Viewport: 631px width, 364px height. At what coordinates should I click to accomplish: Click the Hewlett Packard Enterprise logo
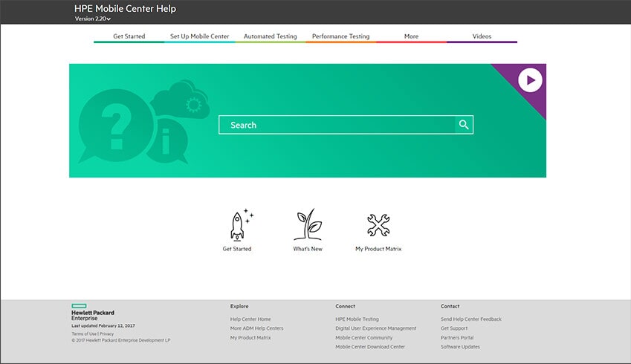[x=92, y=312]
